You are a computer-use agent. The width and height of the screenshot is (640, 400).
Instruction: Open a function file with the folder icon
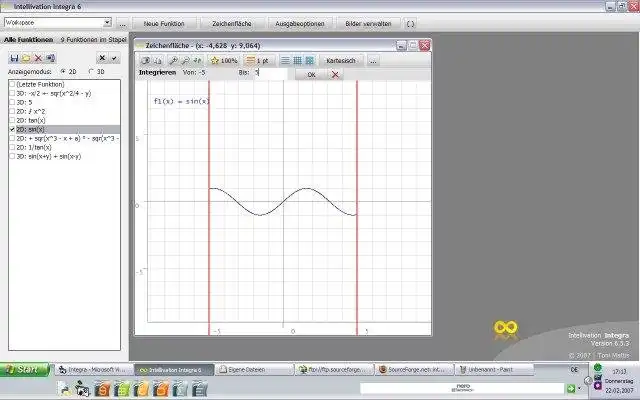(26, 58)
